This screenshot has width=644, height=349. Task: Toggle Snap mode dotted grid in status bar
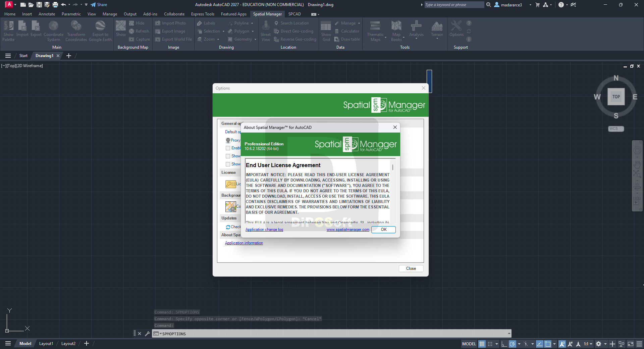point(490,344)
